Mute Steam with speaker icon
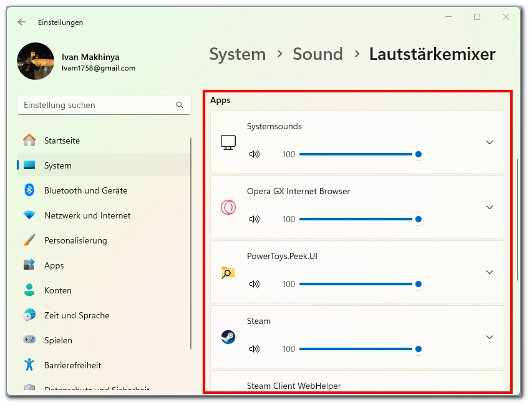Image resolution: width=532 pixels, height=407 pixels. tap(254, 349)
